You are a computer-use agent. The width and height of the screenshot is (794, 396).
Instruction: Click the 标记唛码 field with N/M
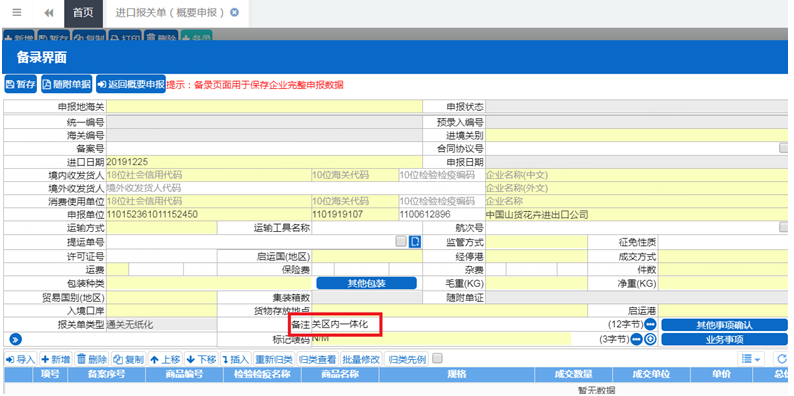(441, 338)
